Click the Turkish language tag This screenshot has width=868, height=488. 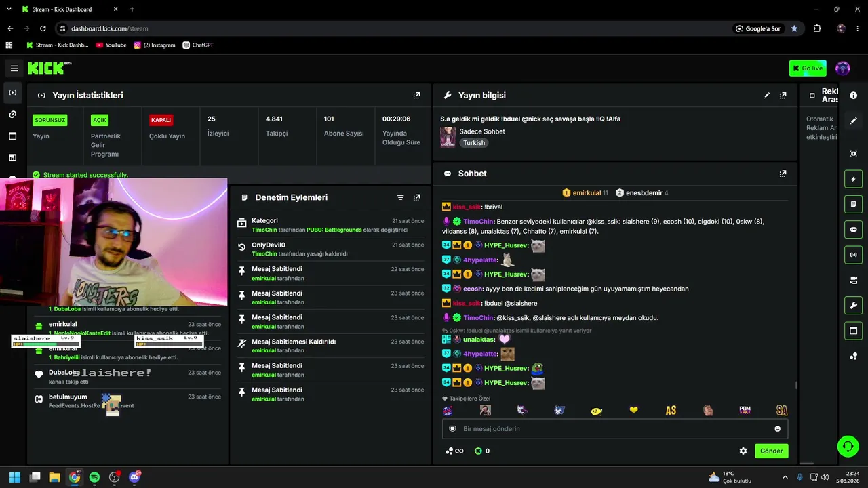point(474,143)
